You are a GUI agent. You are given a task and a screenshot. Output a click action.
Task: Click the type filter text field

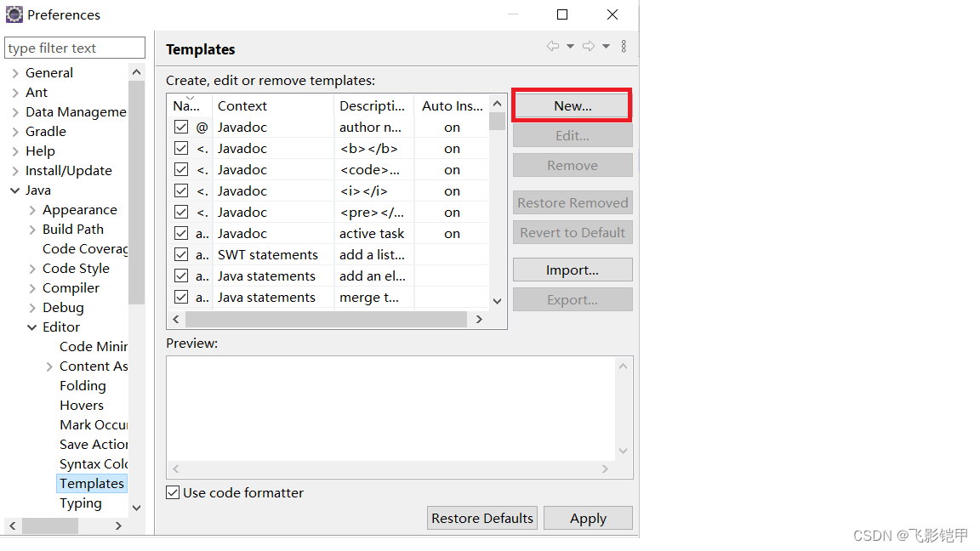point(74,47)
